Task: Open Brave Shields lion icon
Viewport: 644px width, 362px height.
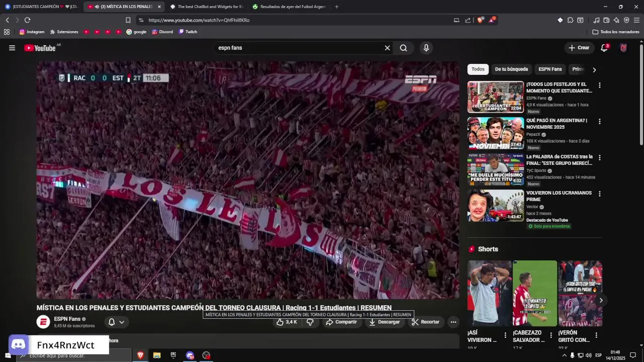Action: coord(480,20)
